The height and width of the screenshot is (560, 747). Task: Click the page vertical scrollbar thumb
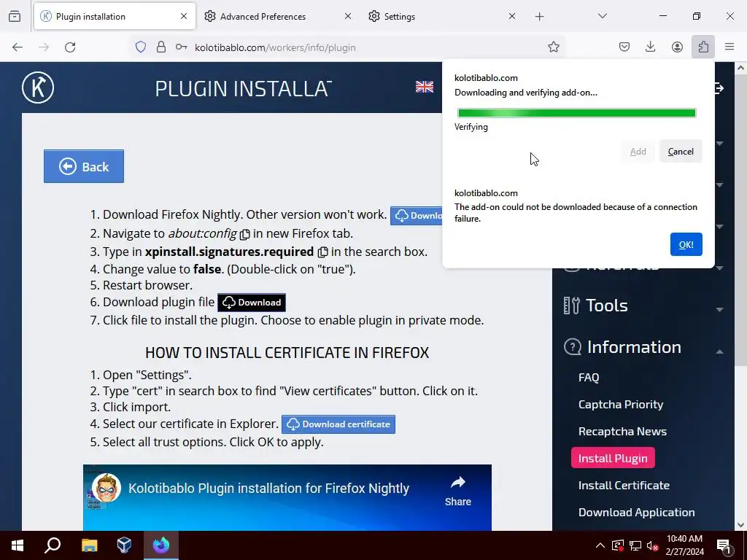[740, 219]
